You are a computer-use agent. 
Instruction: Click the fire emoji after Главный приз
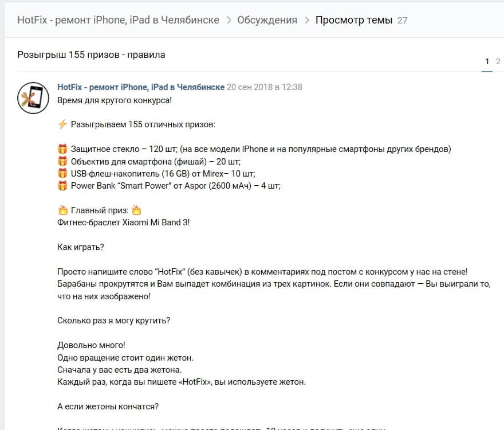pyautogui.click(x=136, y=210)
